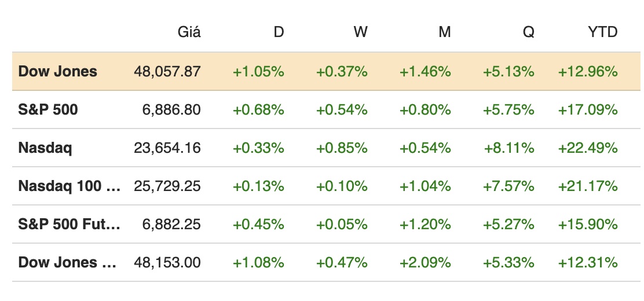644x301 pixels.
Task: Select Dow Jones daily change +1.05%
Action: [x=258, y=72]
